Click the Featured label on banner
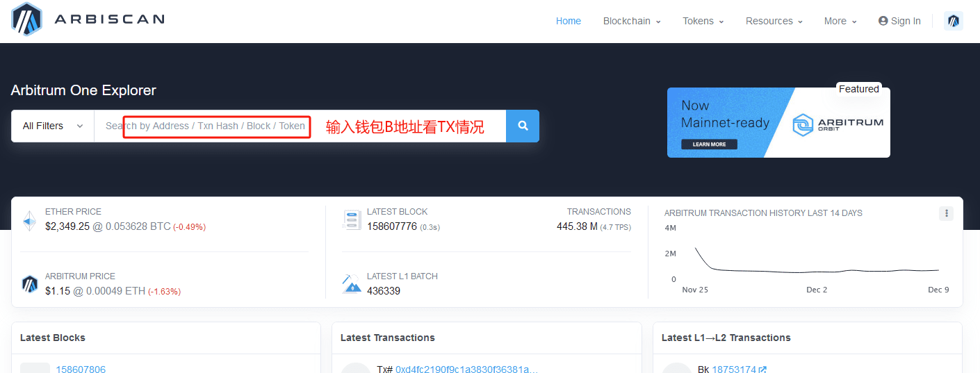 [858, 89]
